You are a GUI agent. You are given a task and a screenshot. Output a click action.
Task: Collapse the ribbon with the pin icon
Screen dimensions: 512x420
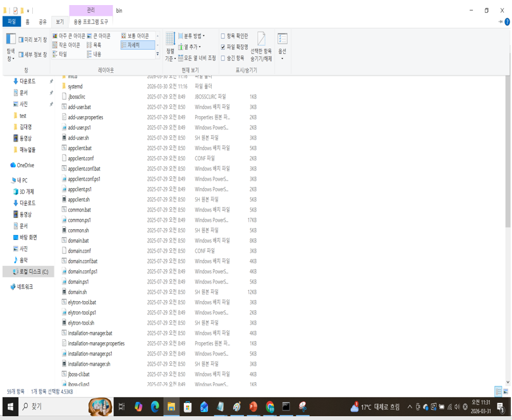click(x=500, y=22)
